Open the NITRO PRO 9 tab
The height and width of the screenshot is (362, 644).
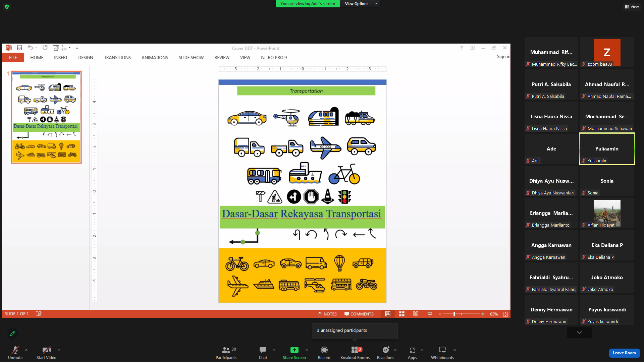point(274,58)
